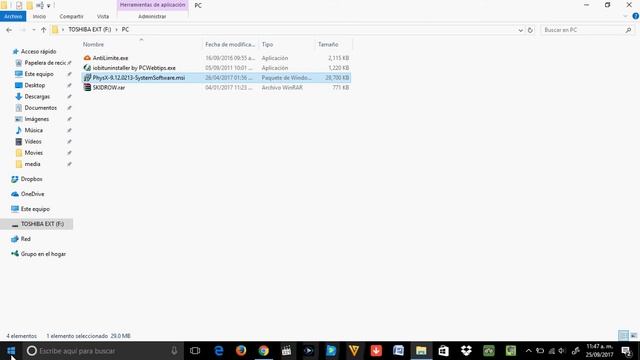Viewport: 640px width, 360px height.
Task: Open ribbon help question mark icon
Action: [x=636, y=16]
